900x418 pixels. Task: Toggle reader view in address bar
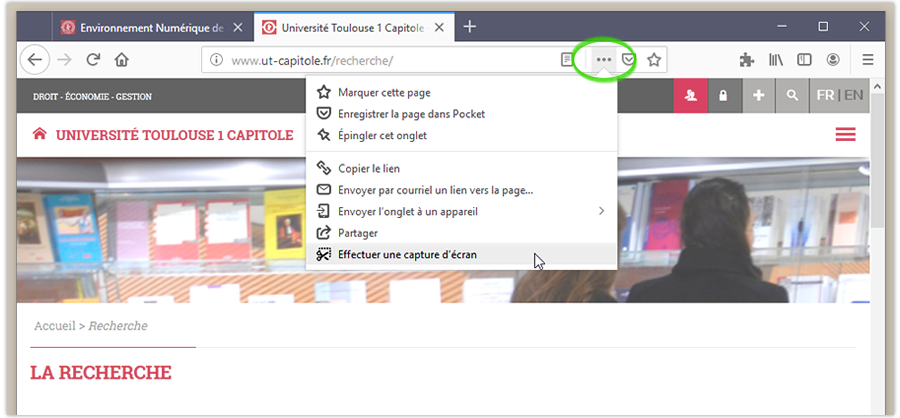pyautogui.click(x=567, y=60)
